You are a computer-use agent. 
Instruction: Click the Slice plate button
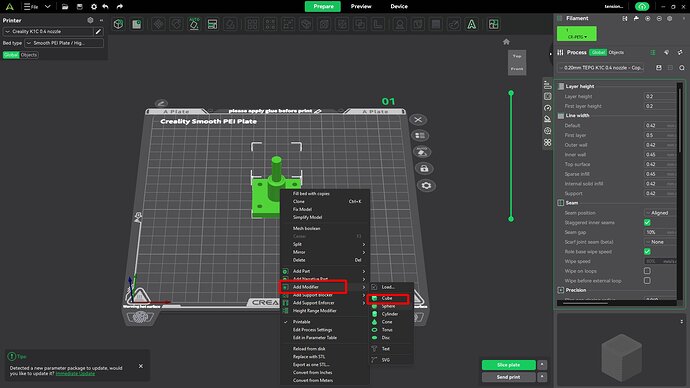(x=508, y=365)
